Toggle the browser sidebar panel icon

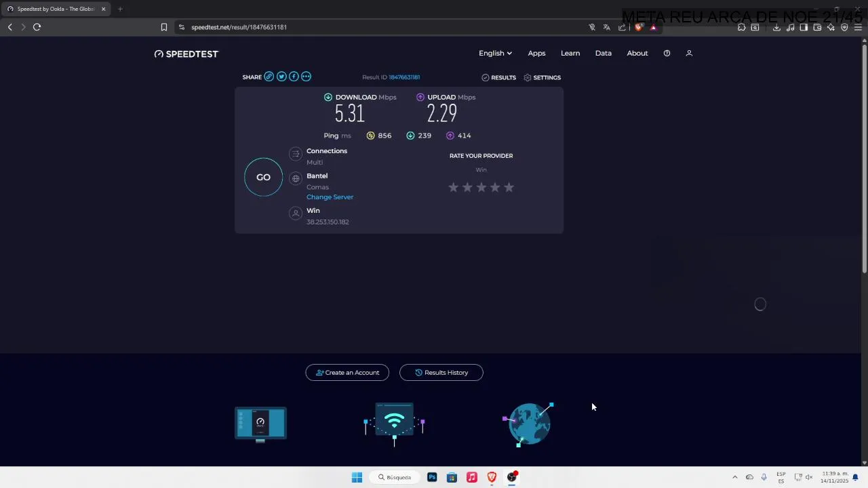click(804, 27)
